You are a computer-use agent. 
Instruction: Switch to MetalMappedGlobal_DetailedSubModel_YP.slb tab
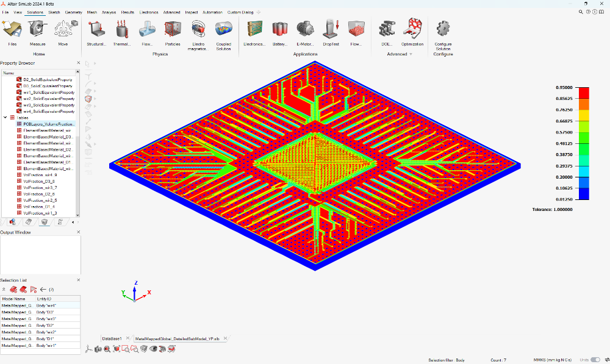(x=178, y=339)
